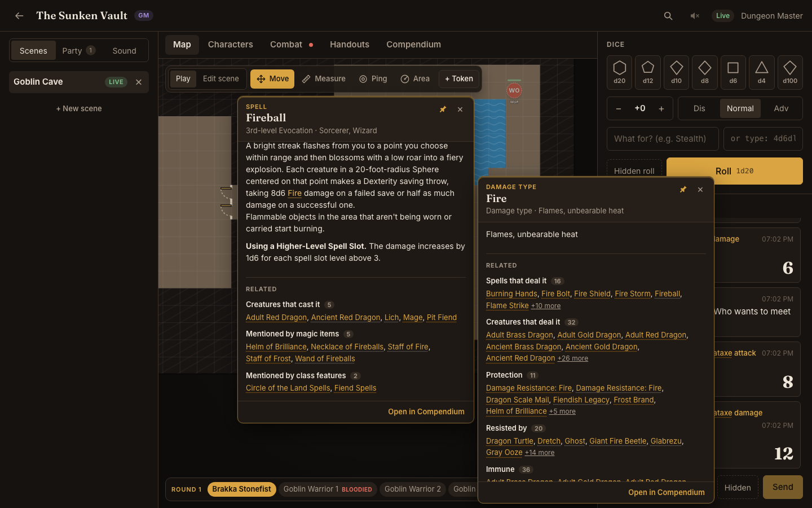Pick the d8 die
This screenshot has width=812, height=508.
point(705,72)
